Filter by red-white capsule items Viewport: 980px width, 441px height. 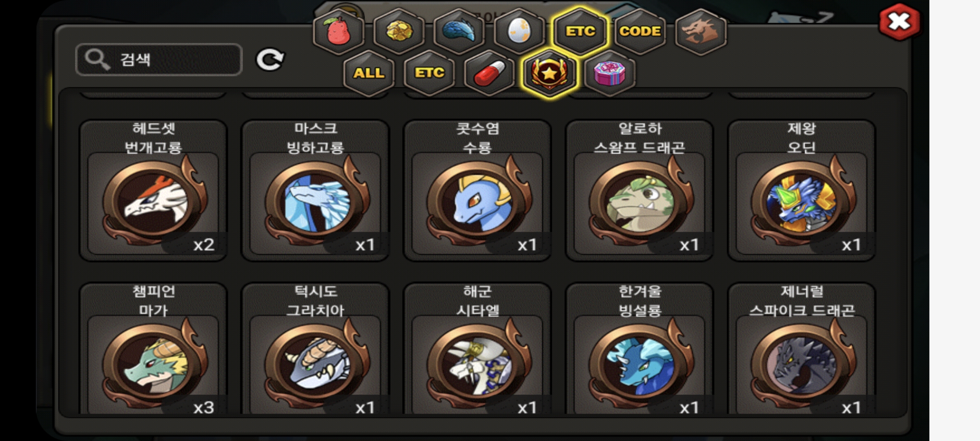[490, 73]
